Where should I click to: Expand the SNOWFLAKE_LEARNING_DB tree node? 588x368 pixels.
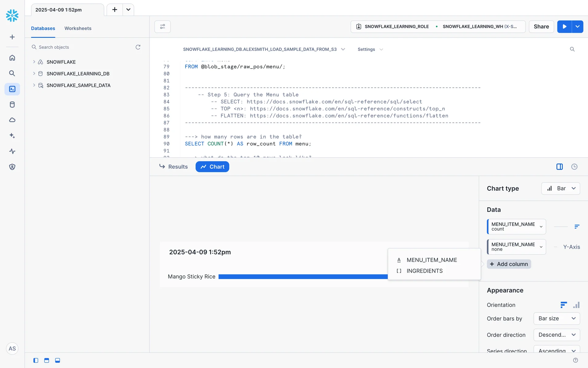coord(34,74)
